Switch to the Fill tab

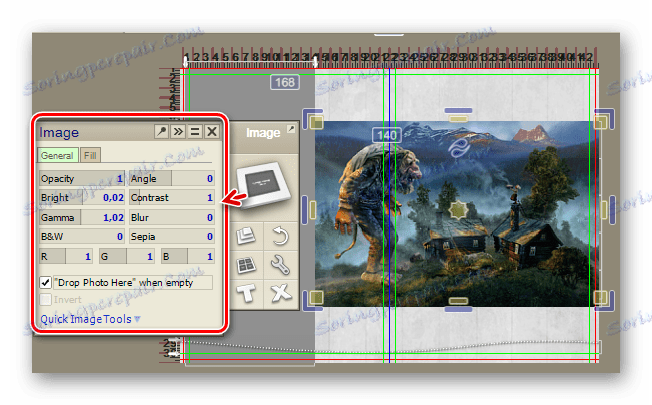point(90,155)
